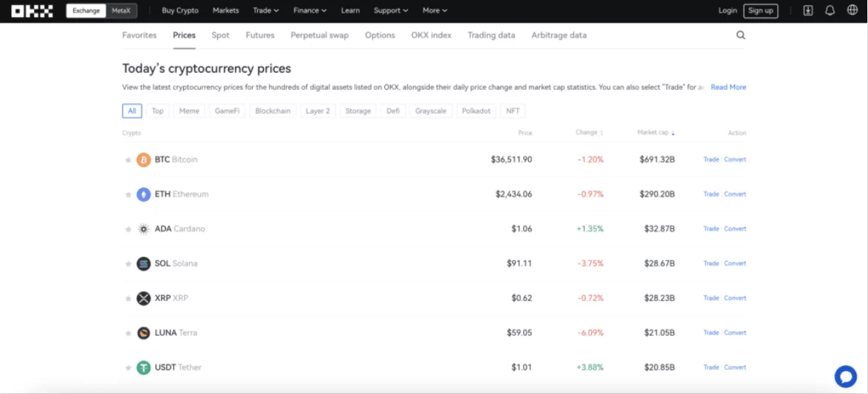Open Learn in top navigation
Screen dimensions: 868x394
point(350,10)
